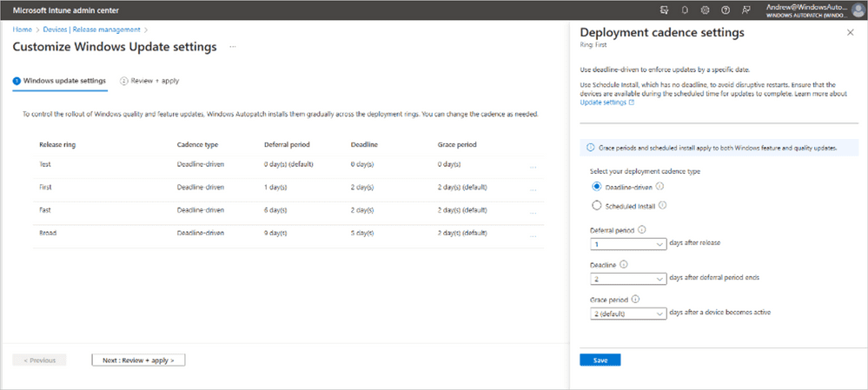Select the Deadline-driven radio button
Screen dimensions: 868x390
[x=596, y=186]
